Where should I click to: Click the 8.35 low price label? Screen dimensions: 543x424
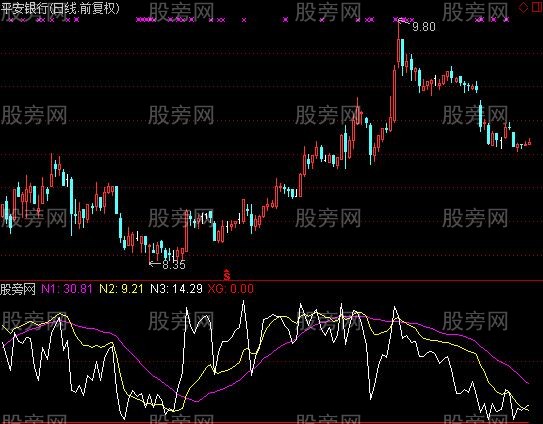click(174, 265)
